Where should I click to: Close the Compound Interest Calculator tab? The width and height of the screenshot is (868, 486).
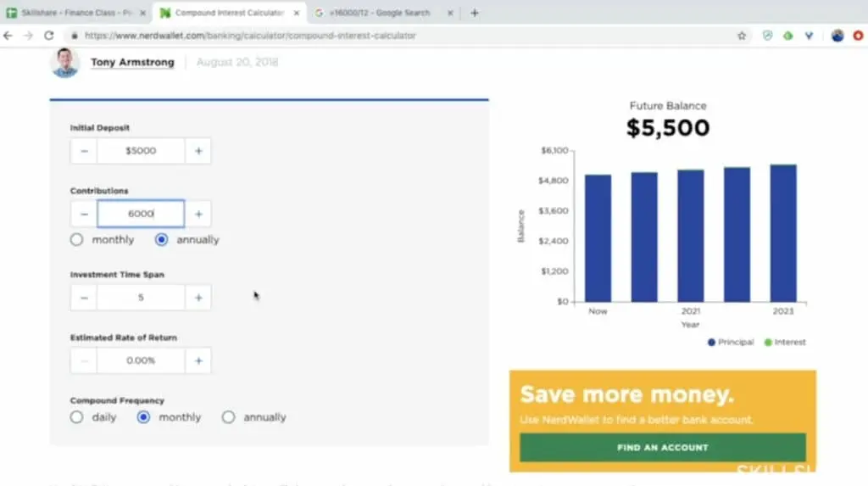point(296,13)
